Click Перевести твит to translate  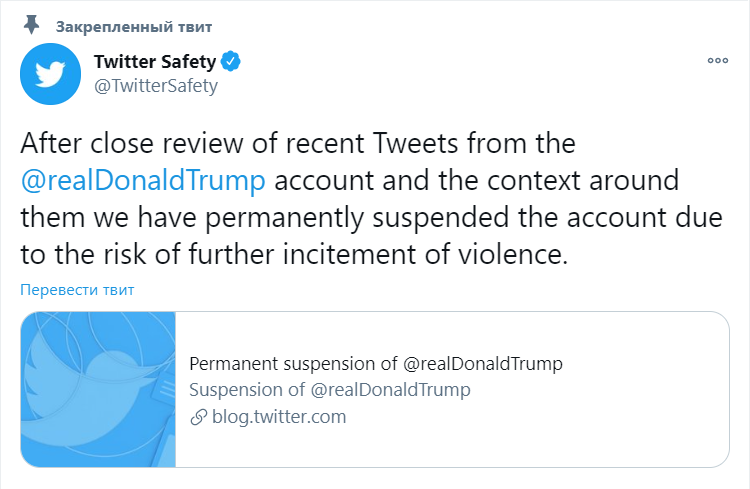pos(77,290)
